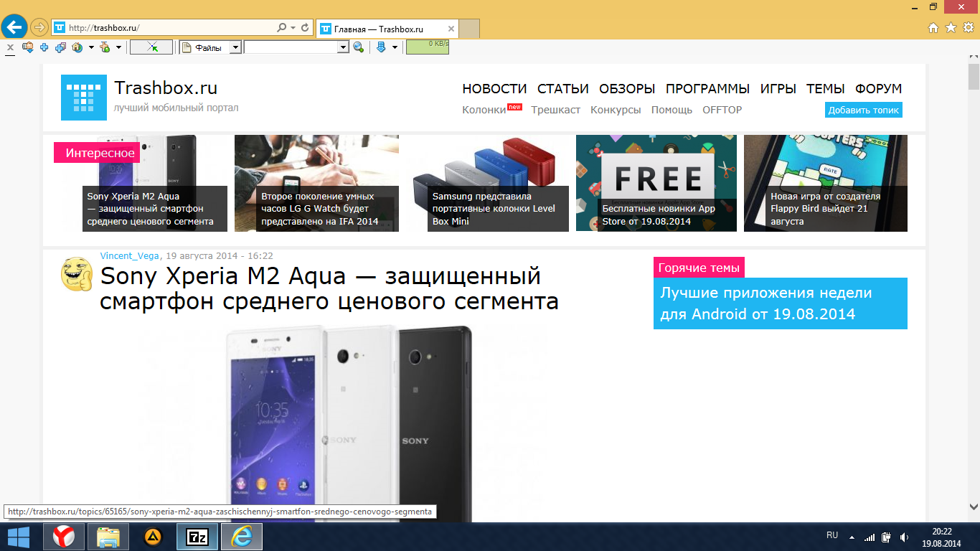Click the RU language indicator in taskbar

point(832,535)
